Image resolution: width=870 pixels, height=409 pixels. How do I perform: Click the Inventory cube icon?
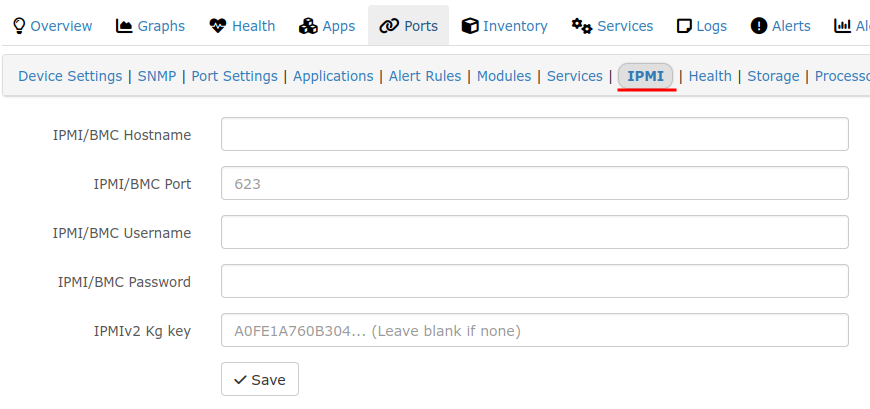(x=470, y=26)
